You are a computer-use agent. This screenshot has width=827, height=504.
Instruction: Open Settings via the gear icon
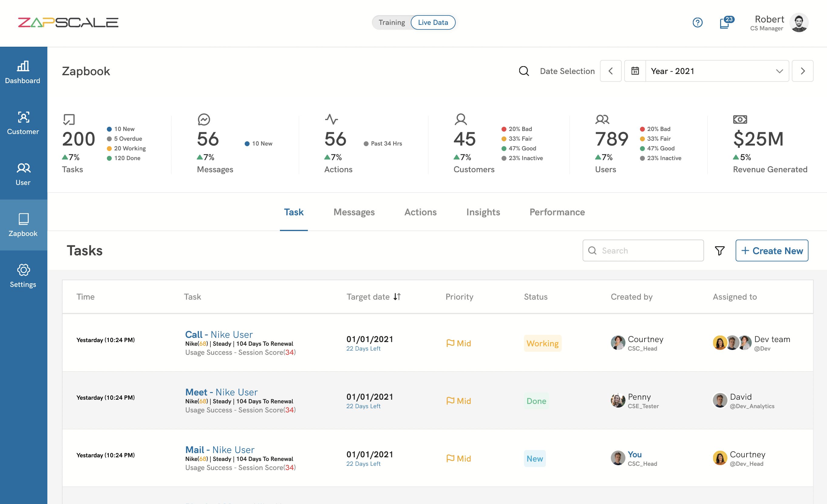[23, 270]
